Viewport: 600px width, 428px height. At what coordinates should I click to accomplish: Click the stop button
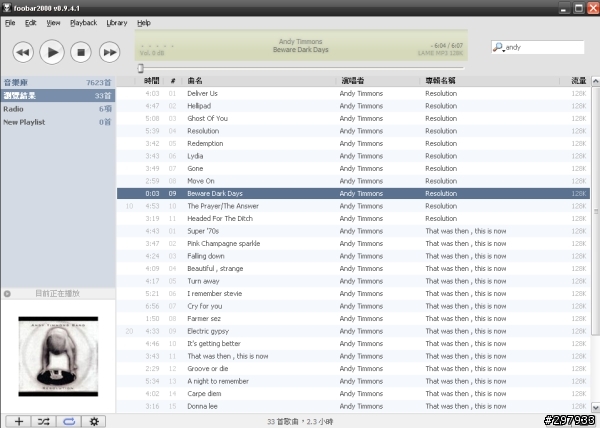click(81, 52)
